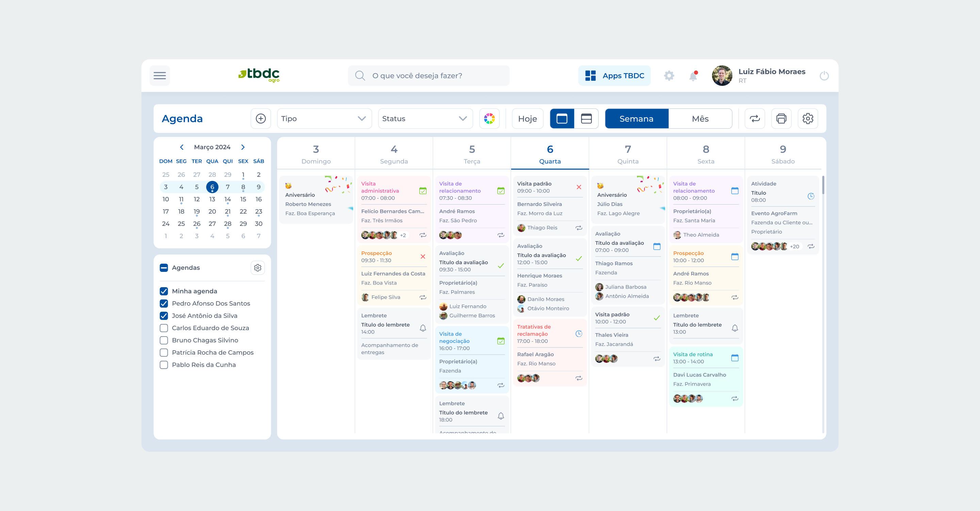Click the Agendas panel gear icon
The height and width of the screenshot is (511, 980).
pos(258,268)
